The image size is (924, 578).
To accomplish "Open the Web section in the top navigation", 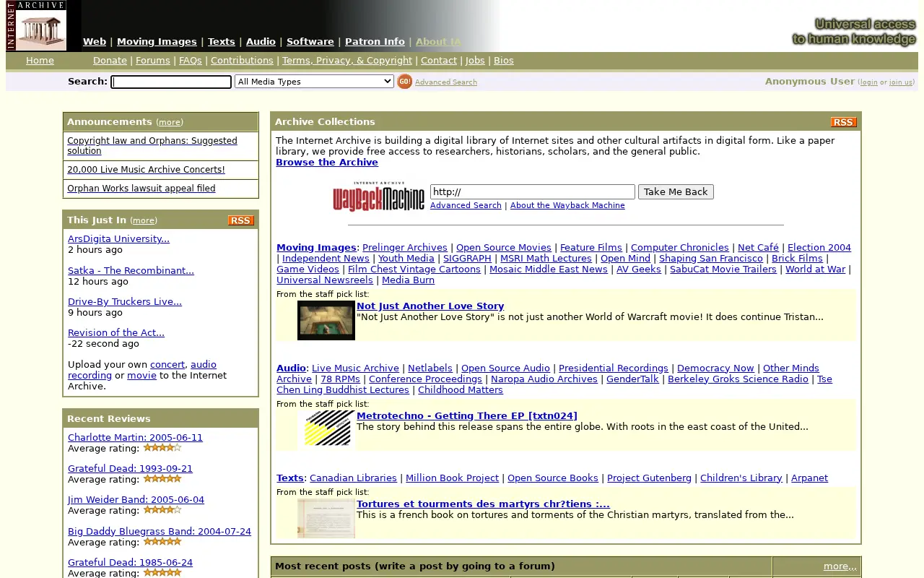I will [95, 42].
